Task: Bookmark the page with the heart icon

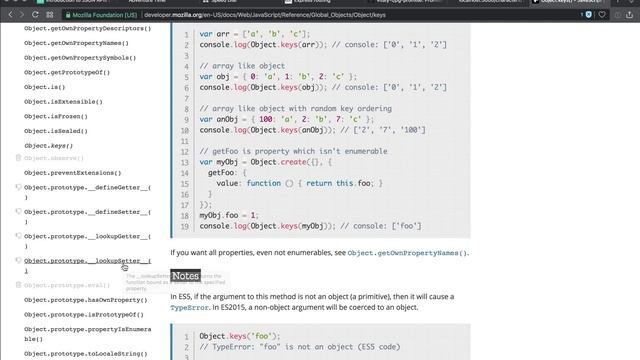Action: (x=602, y=15)
